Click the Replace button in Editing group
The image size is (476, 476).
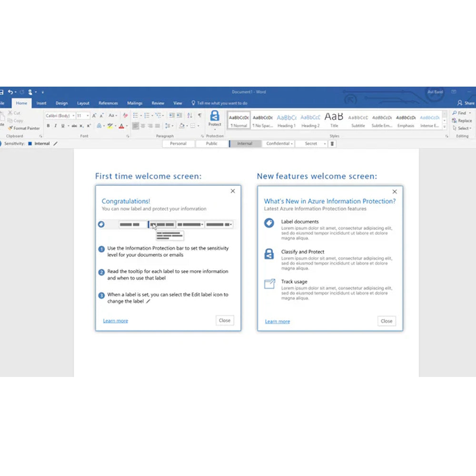[x=462, y=120]
